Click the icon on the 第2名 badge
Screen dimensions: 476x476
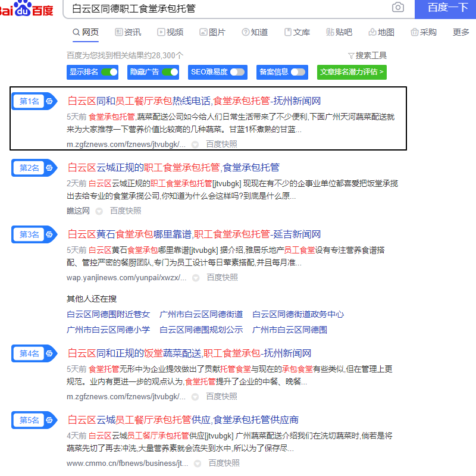coord(49,168)
